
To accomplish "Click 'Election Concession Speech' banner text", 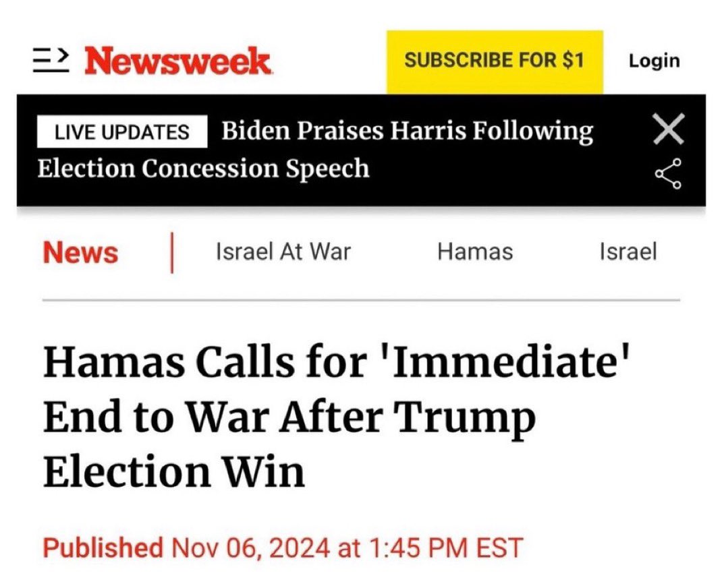I will coord(203,168).
